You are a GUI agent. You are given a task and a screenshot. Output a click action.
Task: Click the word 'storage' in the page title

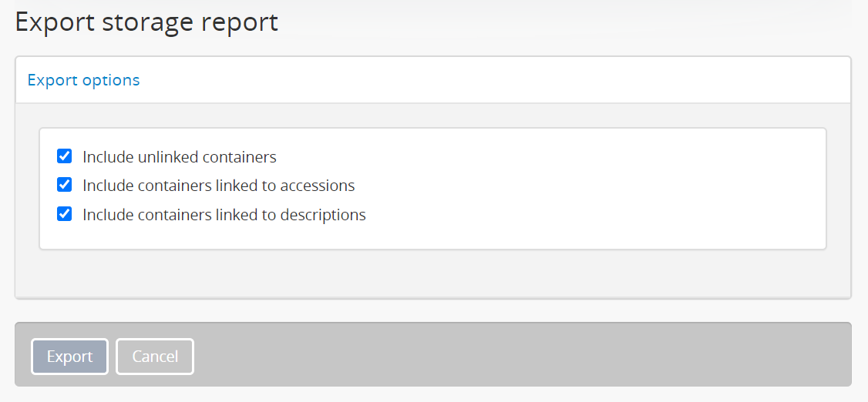148,22
